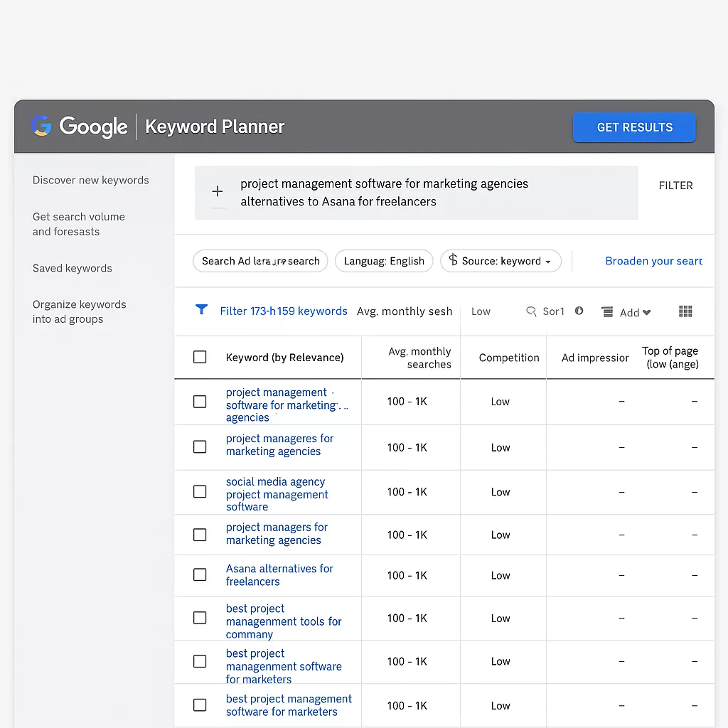Open the Language: English selector
The height and width of the screenshot is (728, 728).
click(384, 261)
